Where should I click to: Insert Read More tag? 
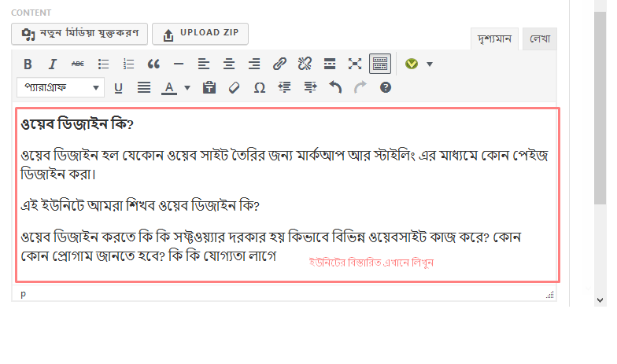pyautogui.click(x=330, y=64)
